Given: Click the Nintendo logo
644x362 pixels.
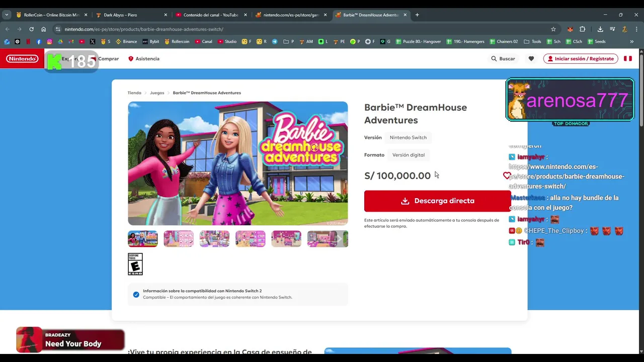Looking at the screenshot, I should [22, 59].
